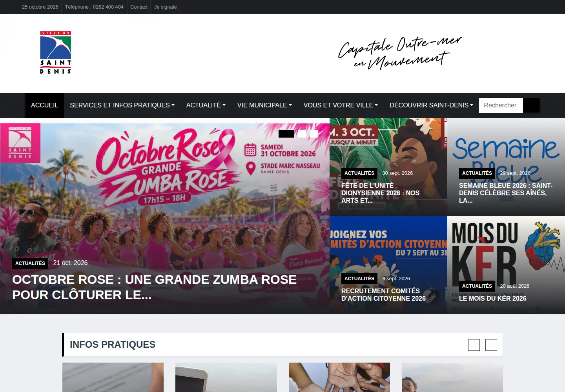Open the Vie Municipale dropdown
Image resolution: width=565 pixels, height=392 pixels.
264,105
